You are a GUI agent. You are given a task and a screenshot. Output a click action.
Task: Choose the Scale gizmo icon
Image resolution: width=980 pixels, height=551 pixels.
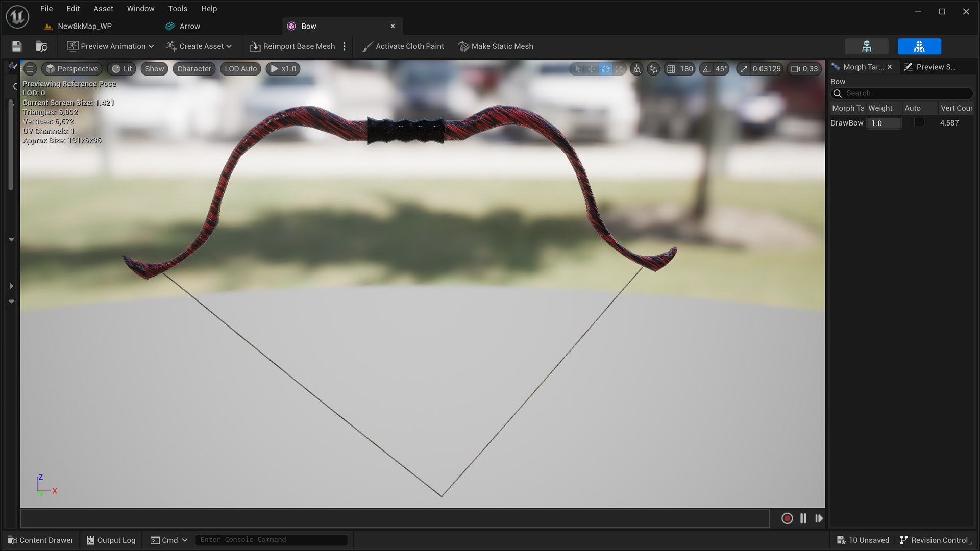point(619,69)
